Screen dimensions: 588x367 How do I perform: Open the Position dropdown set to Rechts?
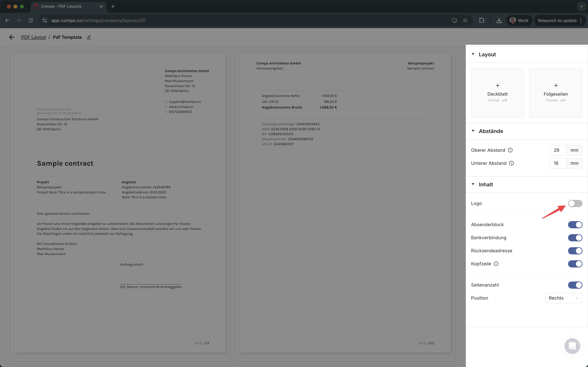click(x=563, y=298)
